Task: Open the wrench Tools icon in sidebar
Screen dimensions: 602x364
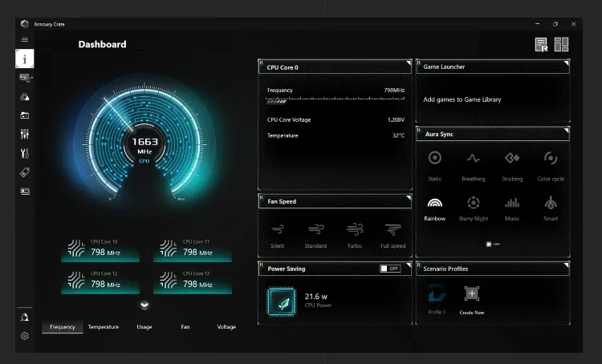Action: point(25,153)
